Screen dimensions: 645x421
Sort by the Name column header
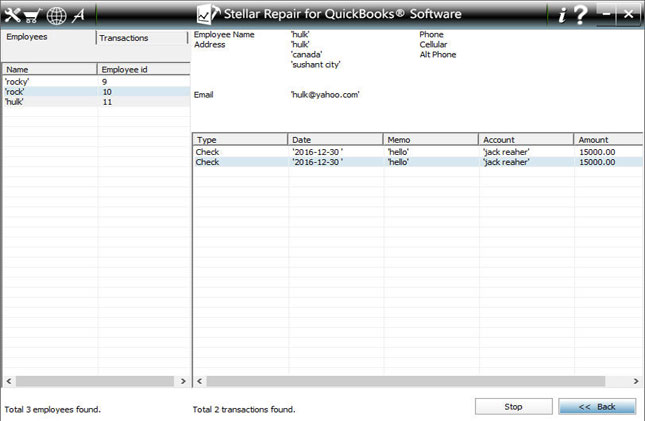[50, 69]
